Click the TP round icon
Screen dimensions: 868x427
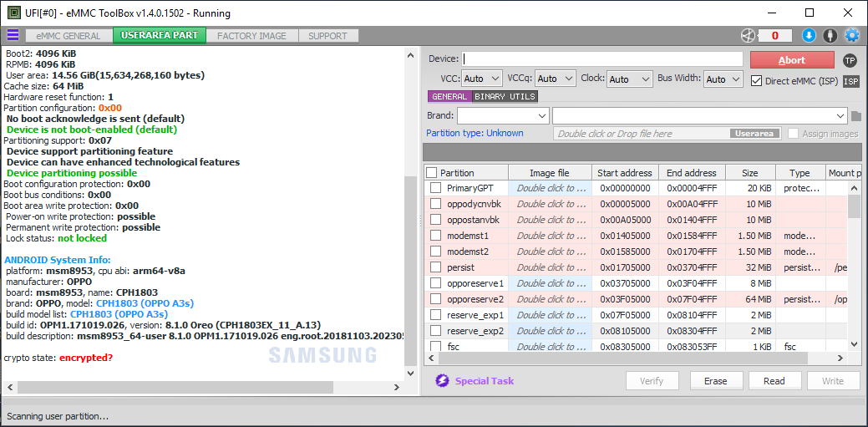(850, 60)
